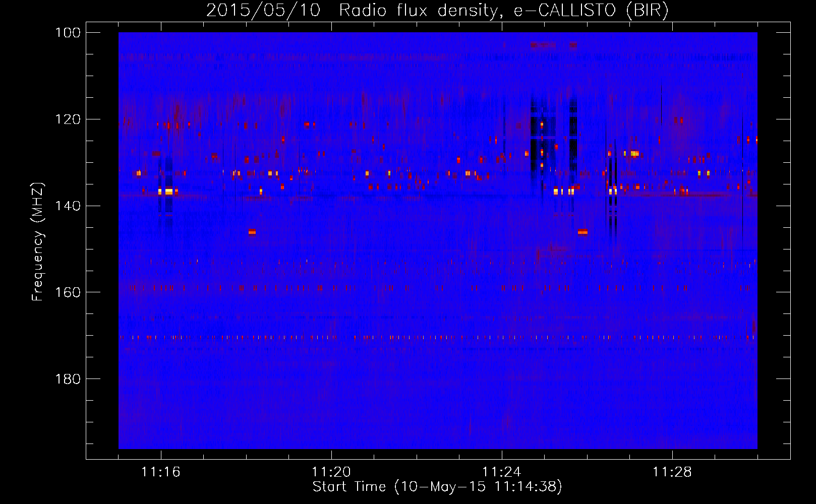Screen dimensions: 816x504
Task: Click the 'Start Time (10-May-15 11:14:38)' label
Action: pos(437,487)
